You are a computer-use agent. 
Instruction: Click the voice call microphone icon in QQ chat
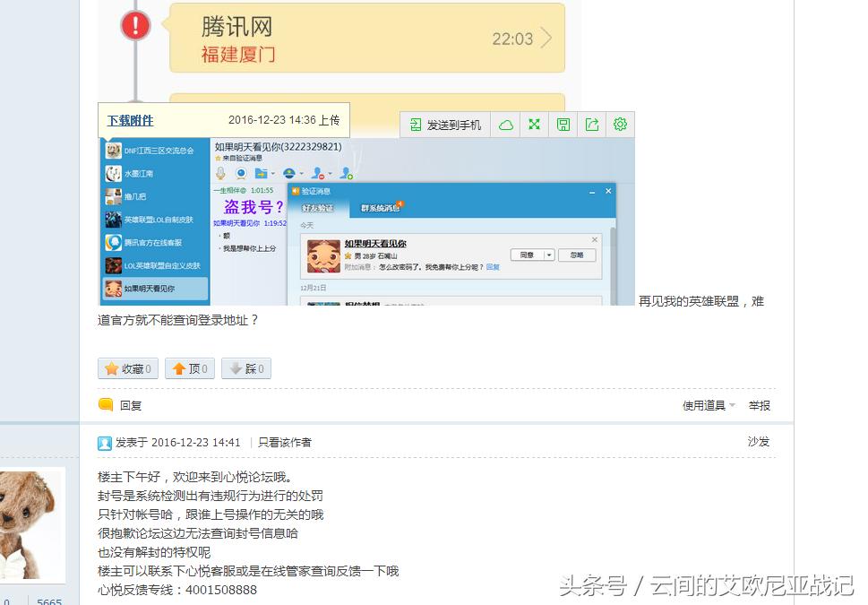click(x=220, y=172)
